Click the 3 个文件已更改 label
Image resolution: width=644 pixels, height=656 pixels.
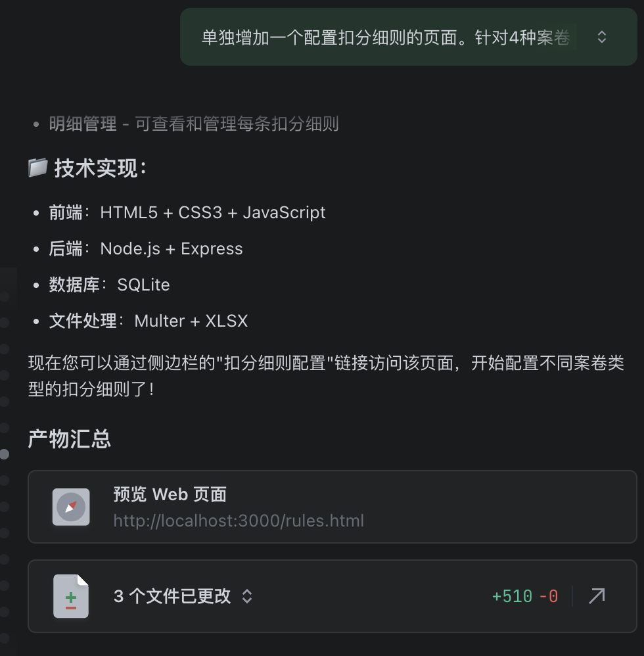coord(172,596)
